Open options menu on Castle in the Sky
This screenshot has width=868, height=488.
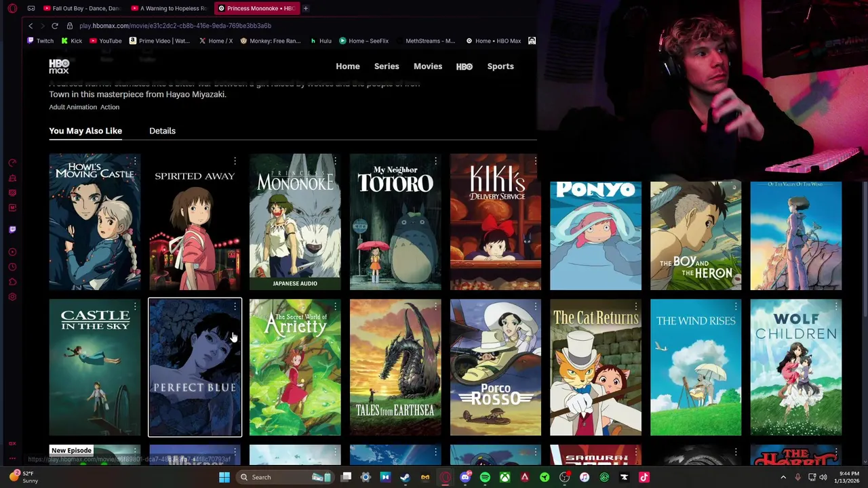click(x=135, y=307)
